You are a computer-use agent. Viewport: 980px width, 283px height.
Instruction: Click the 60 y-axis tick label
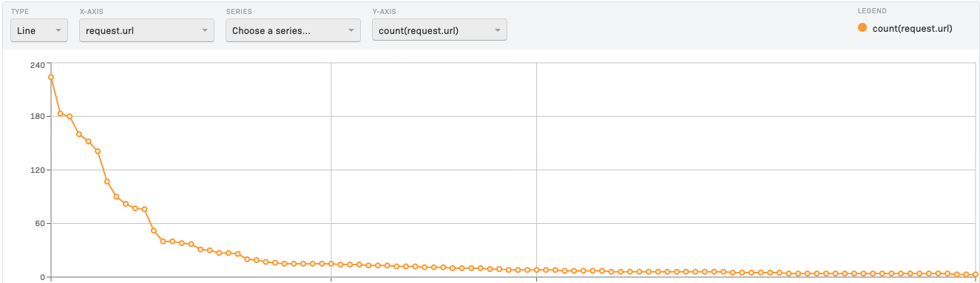[x=39, y=223]
